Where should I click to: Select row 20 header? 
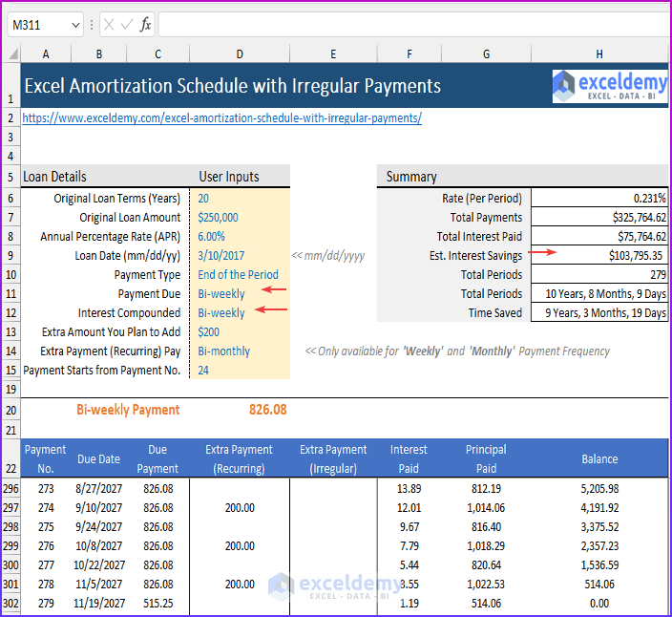pyautogui.click(x=10, y=410)
